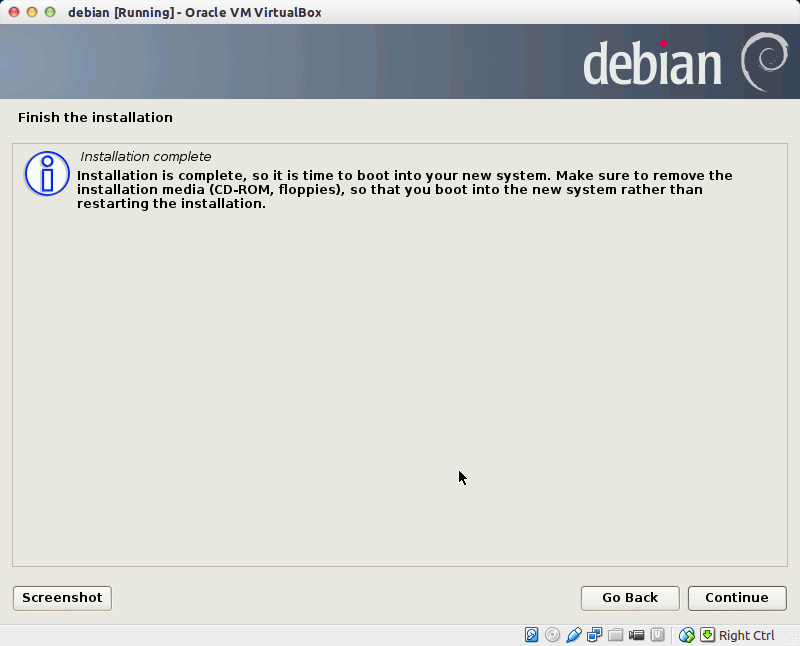800x646 pixels.
Task: Click the Continue button
Action: (x=737, y=598)
